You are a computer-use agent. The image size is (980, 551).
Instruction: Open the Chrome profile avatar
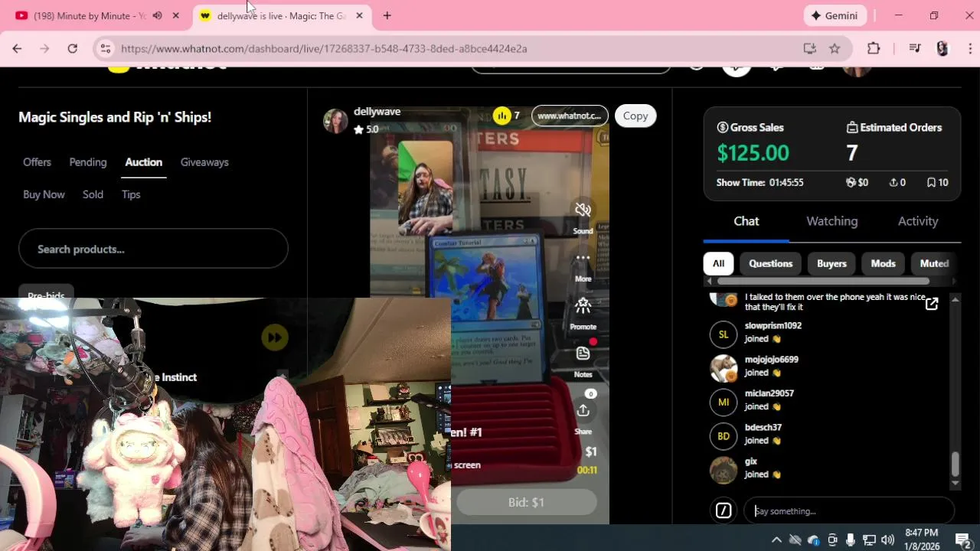(942, 48)
